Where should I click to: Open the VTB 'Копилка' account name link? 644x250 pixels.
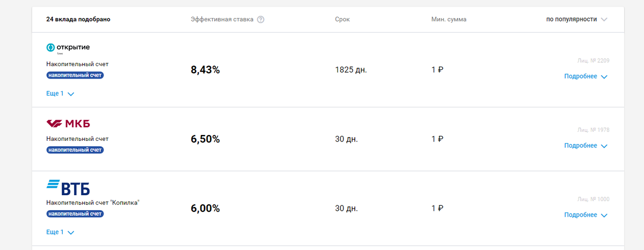(x=93, y=203)
